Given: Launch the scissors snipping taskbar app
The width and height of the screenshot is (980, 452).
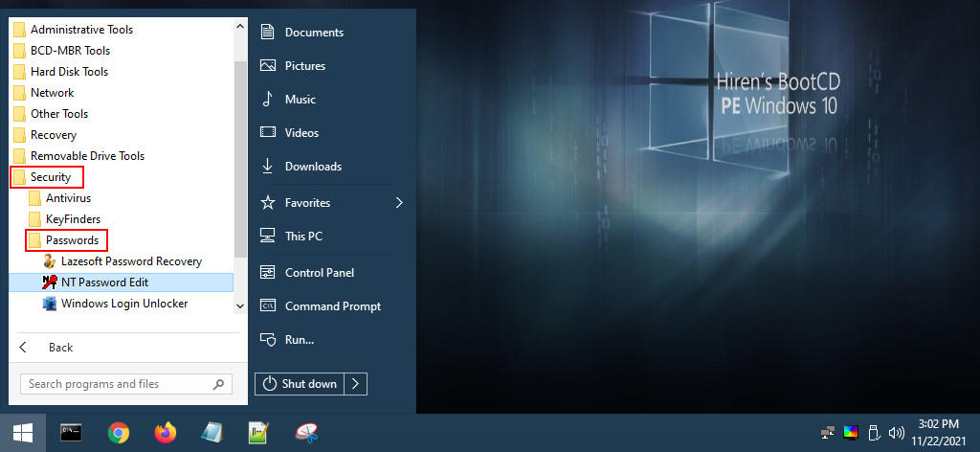Looking at the screenshot, I should coord(305,433).
